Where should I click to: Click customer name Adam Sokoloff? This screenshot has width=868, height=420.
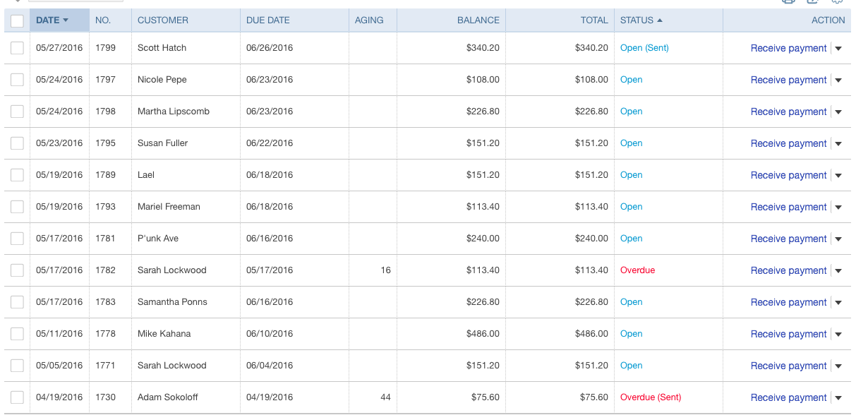coord(168,397)
